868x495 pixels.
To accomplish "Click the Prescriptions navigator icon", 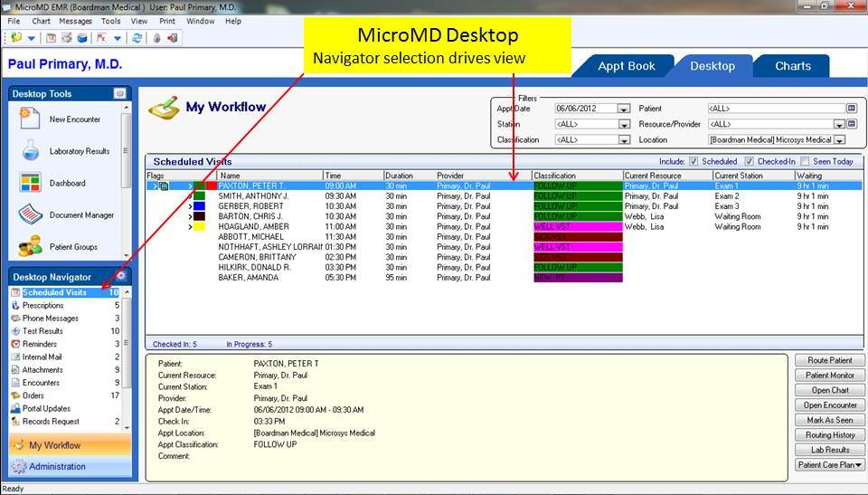I will [15, 306].
